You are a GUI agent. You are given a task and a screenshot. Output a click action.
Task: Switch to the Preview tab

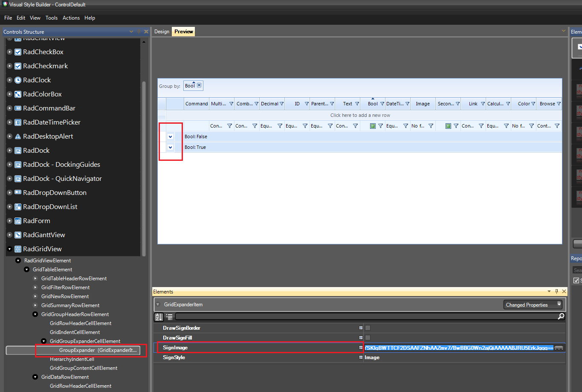pyautogui.click(x=184, y=32)
